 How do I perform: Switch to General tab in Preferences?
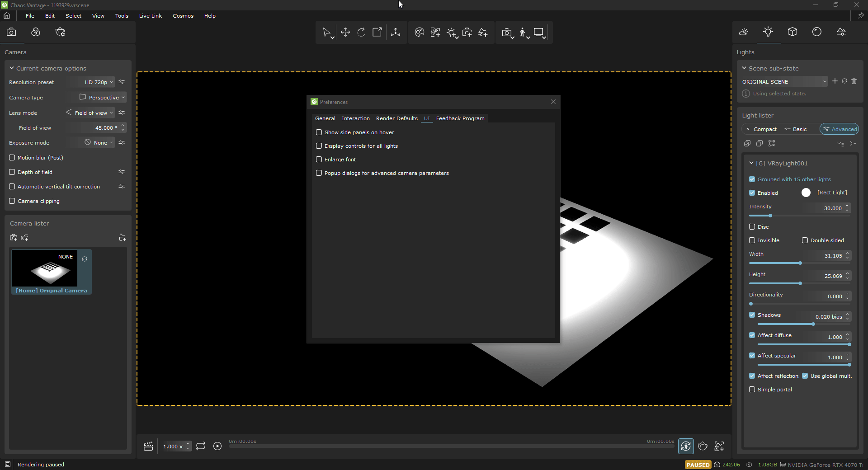tap(325, 118)
